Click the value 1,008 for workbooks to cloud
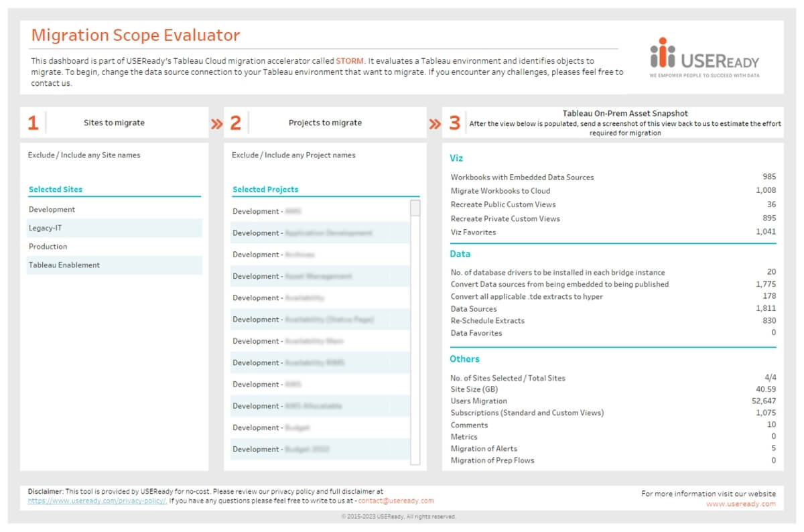 coord(765,191)
